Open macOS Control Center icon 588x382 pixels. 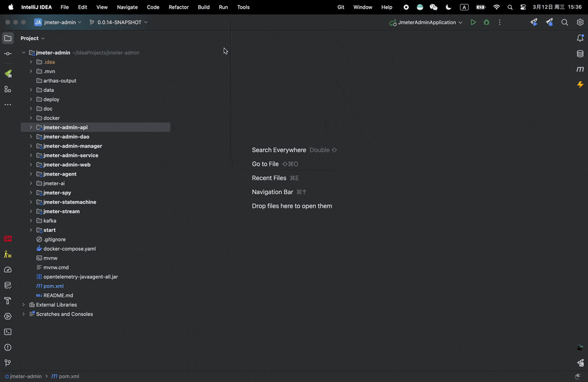(523, 7)
